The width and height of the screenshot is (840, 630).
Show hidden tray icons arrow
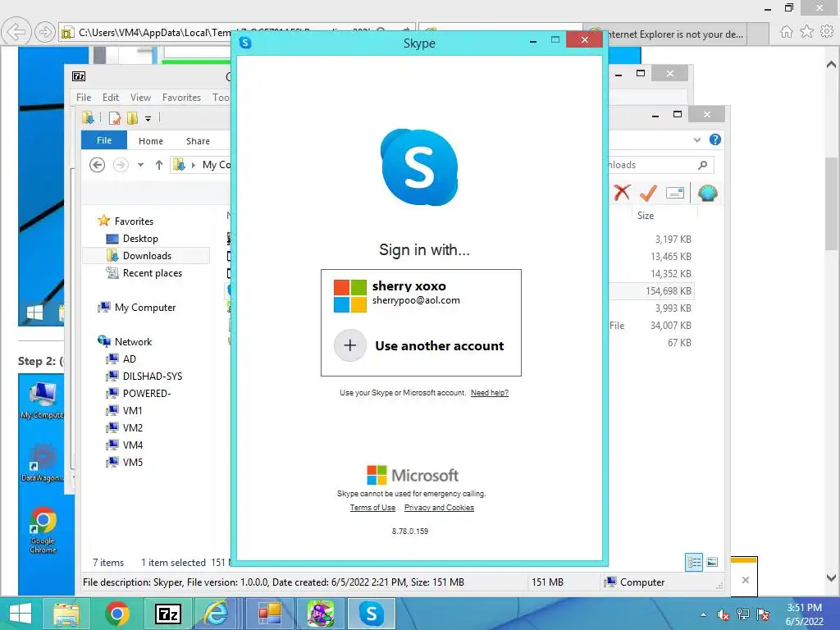point(703,614)
